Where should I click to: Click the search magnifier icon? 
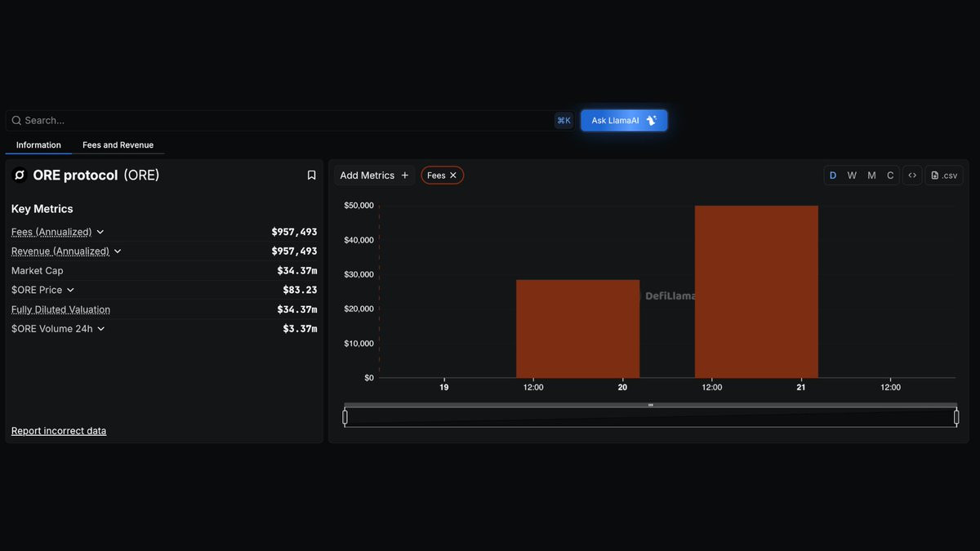click(16, 121)
